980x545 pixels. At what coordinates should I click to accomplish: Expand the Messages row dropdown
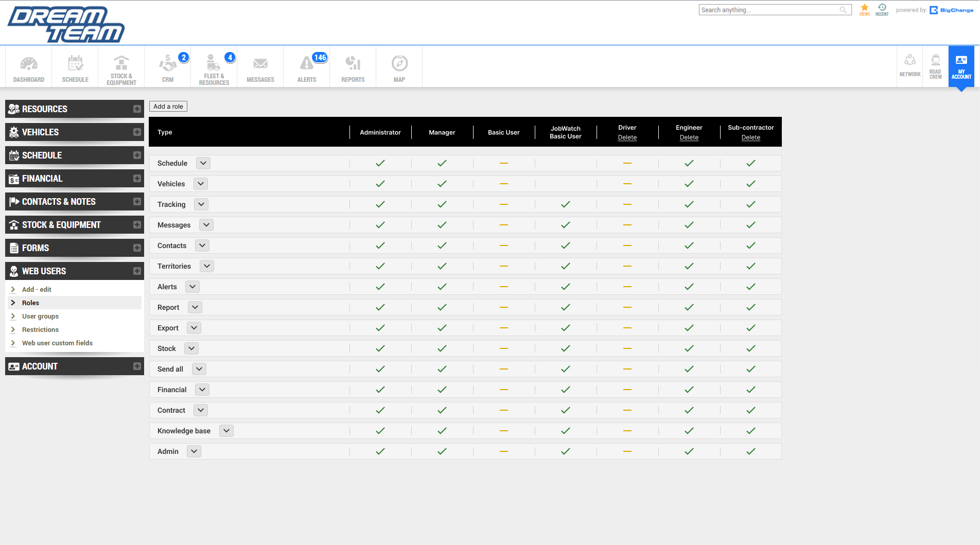[206, 225]
